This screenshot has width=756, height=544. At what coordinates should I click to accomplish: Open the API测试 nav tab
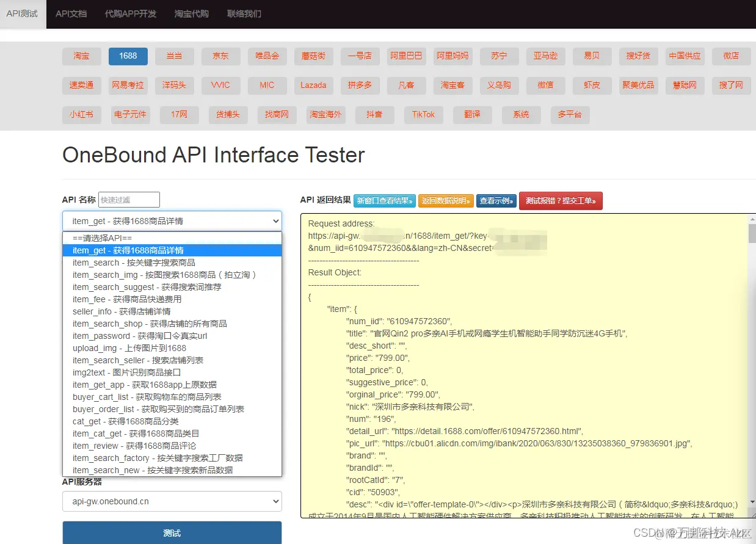23,13
